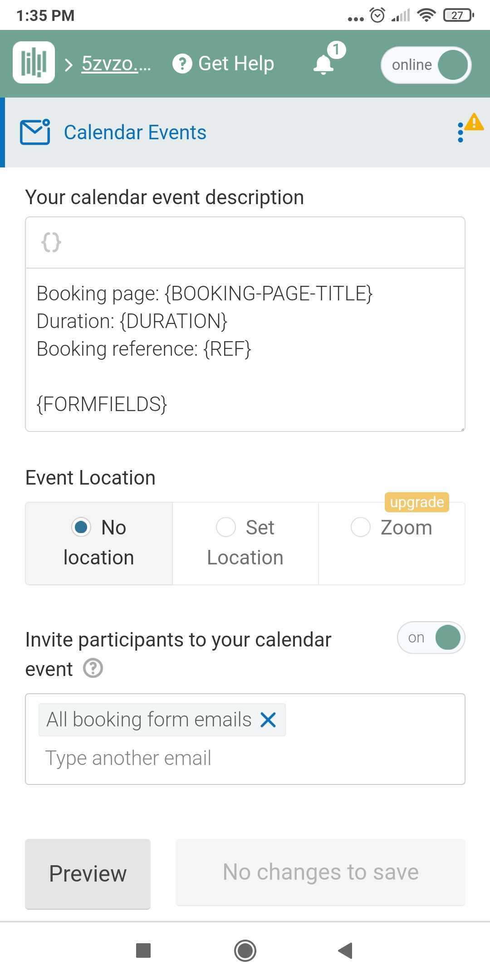The height and width of the screenshot is (980, 490).
Task: Select the Zoom location radio option
Action: 392,543
